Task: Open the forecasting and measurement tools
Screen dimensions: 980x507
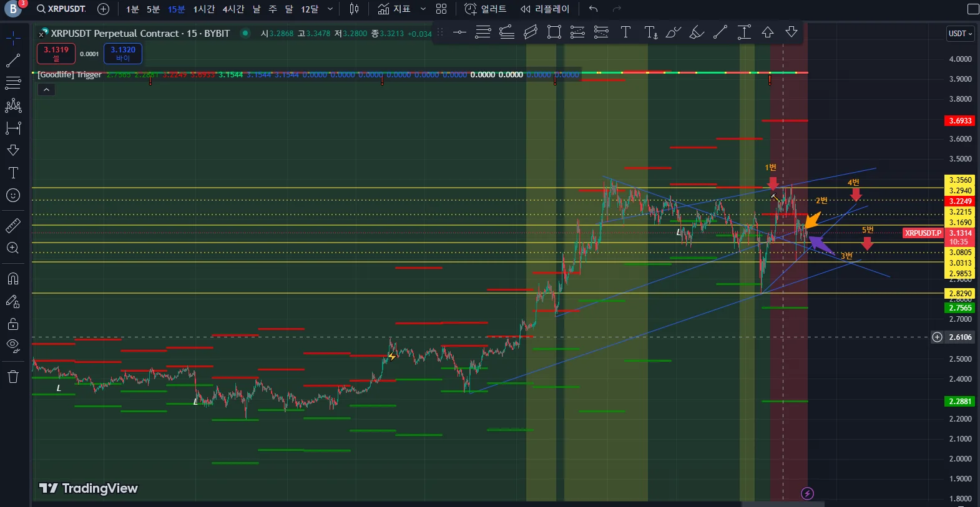Action: pyautogui.click(x=13, y=128)
